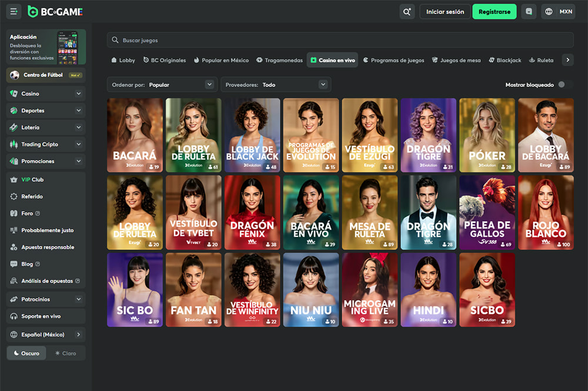Open the Sic Bo game card
588x391 pixels.
click(135, 290)
